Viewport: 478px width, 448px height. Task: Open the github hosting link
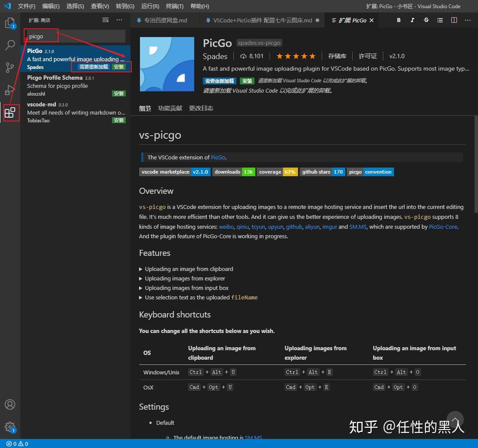294,227
